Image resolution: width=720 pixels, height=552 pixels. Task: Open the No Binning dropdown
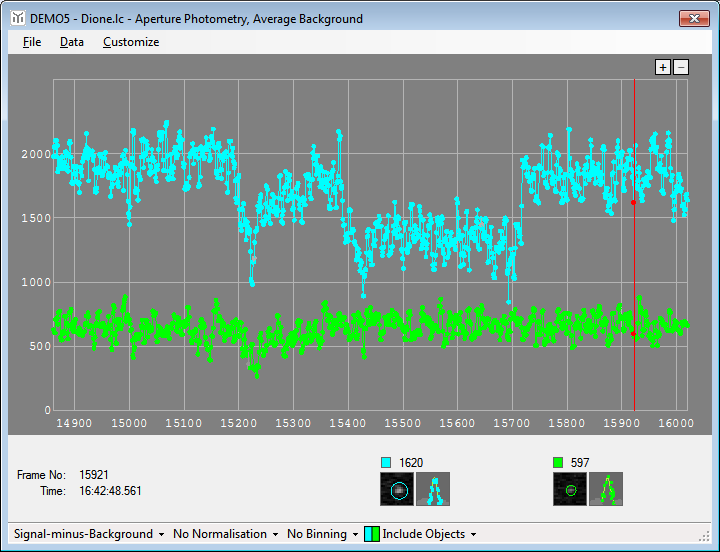322,534
